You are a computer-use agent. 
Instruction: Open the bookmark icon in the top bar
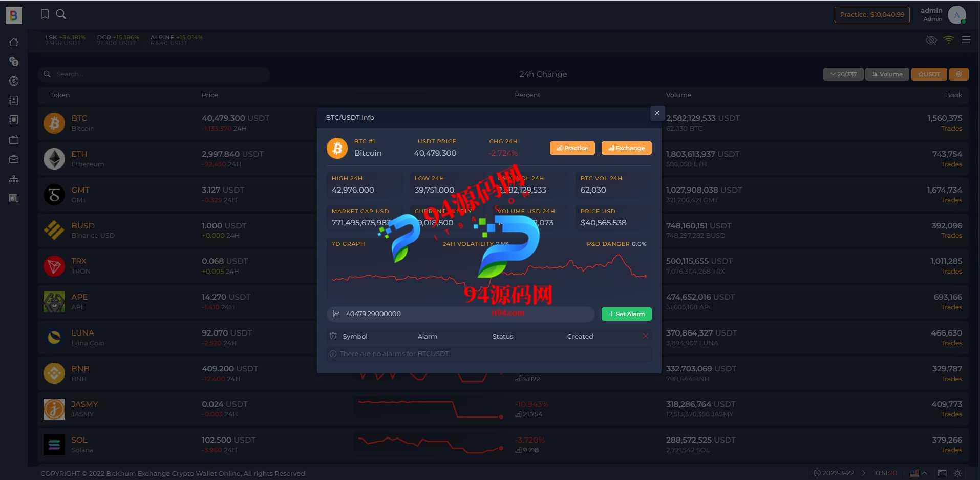(45, 14)
